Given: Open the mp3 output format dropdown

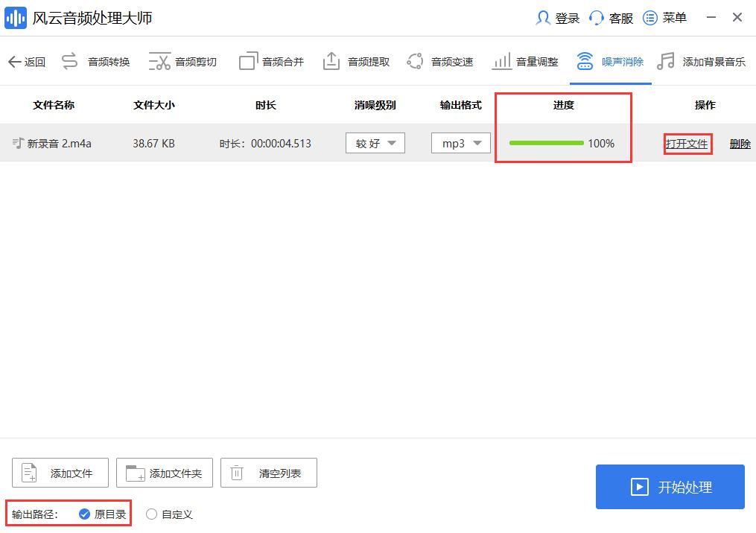Looking at the screenshot, I should coord(461,143).
